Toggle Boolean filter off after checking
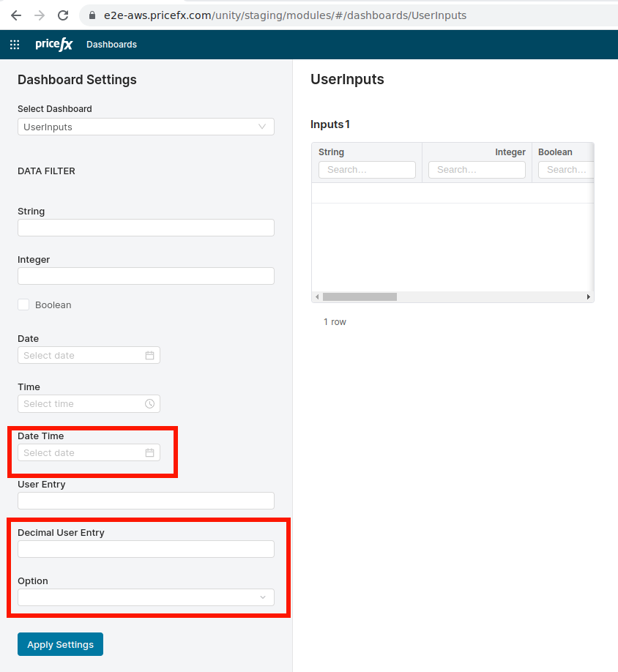 pyautogui.click(x=23, y=305)
